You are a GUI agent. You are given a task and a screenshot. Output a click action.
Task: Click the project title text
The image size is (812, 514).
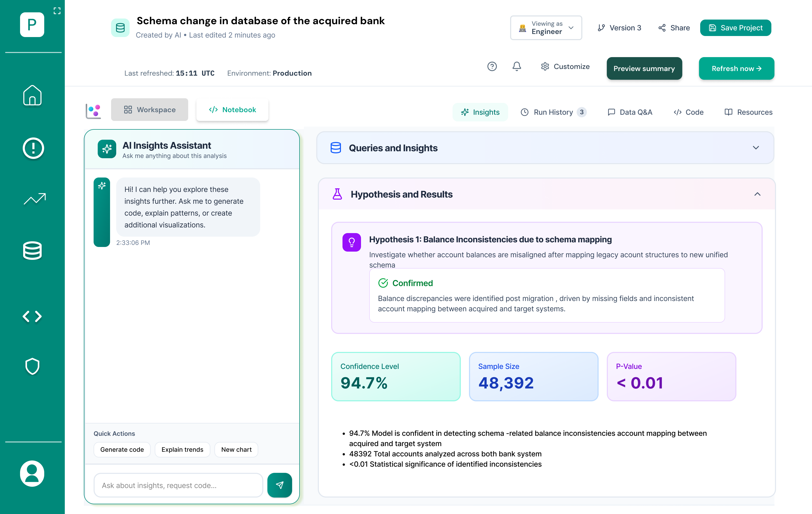(260, 21)
